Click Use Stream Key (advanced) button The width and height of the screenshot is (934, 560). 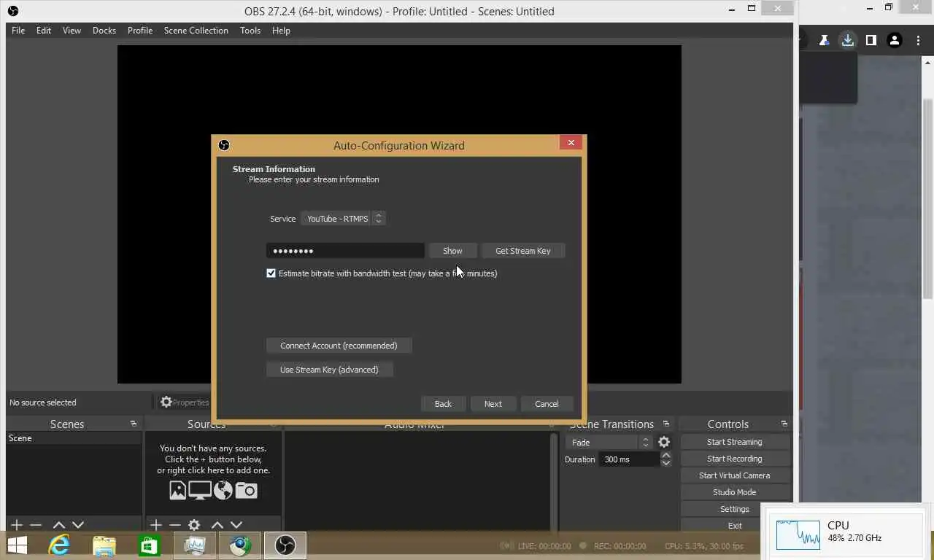point(329,370)
